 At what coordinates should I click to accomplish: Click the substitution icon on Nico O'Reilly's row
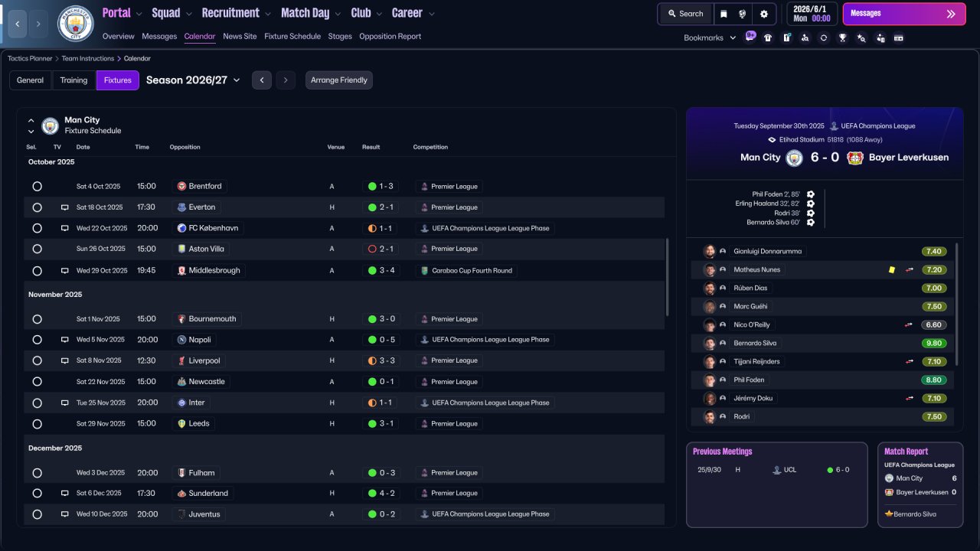(910, 324)
